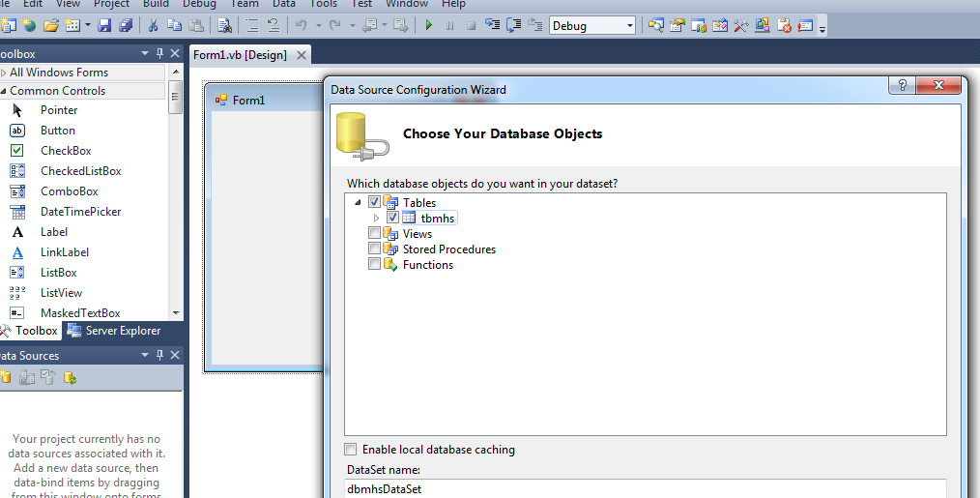The width and height of the screenshot is (980, 498).
Task: Open the Window menu
Action: pos(407,4)
